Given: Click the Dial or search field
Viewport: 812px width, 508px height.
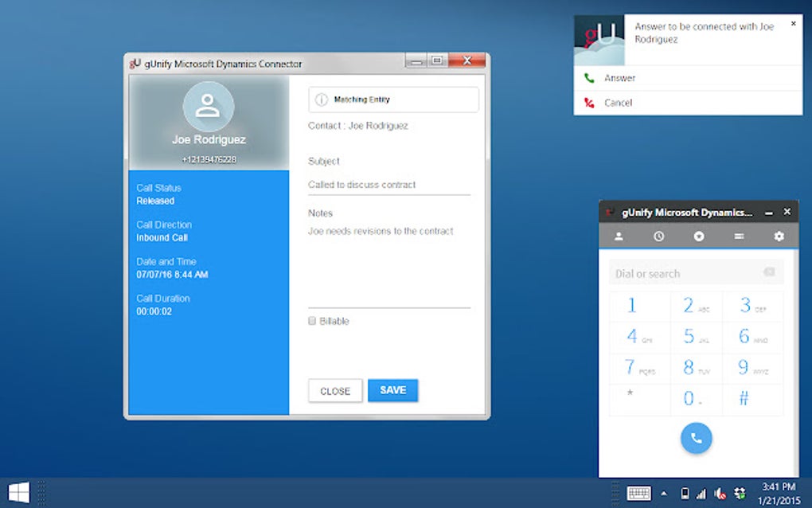Looking at the screenshot, I should (696, 273).
